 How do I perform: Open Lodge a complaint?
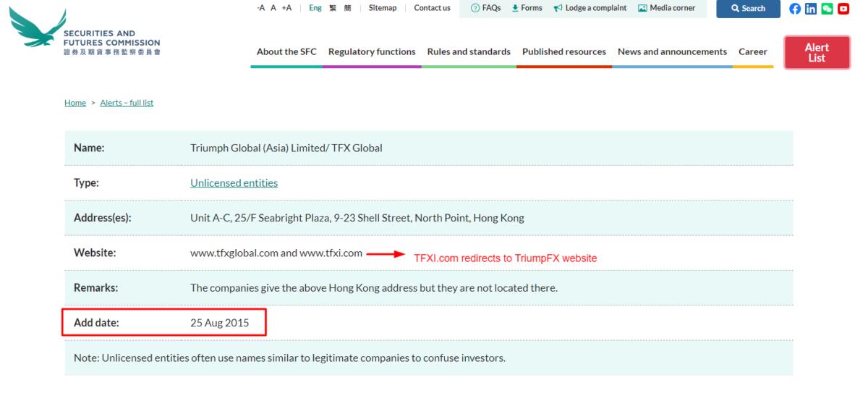tap(590, 8)
